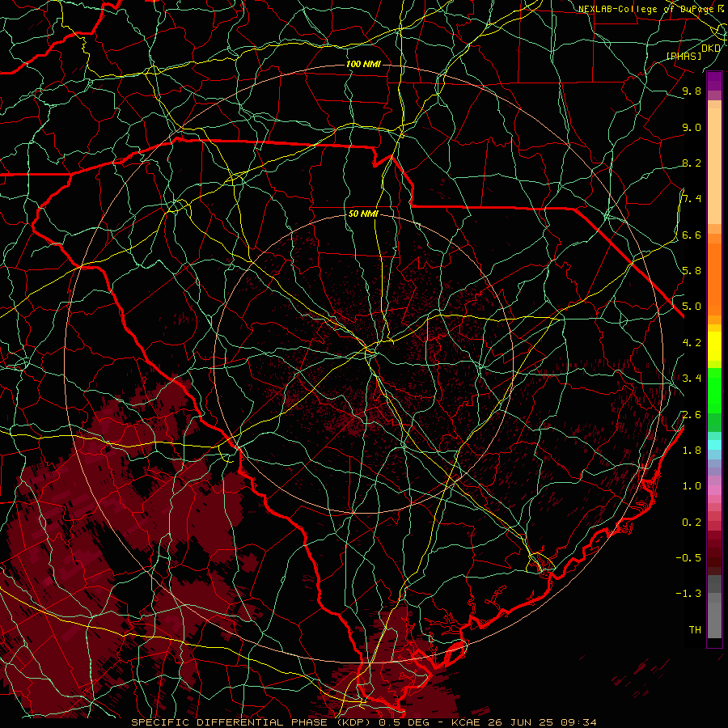Click the '7.4' legend value
This screenshot has width=728, height=728.
click(692, 199)
